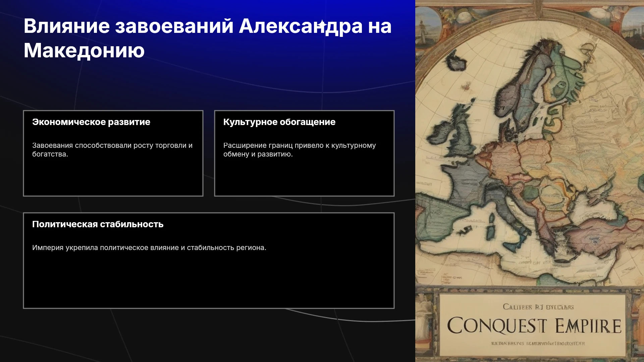Click the small text line below 'CONQUEST EMPIRE'
The image size is (644, 362).
click(538, 344)
